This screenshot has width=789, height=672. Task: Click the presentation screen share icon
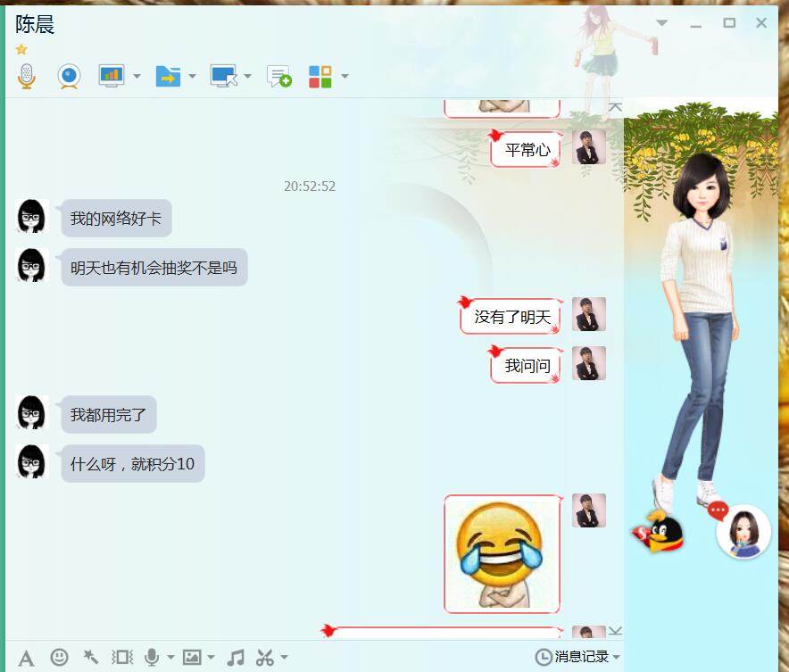coord(112,76)
